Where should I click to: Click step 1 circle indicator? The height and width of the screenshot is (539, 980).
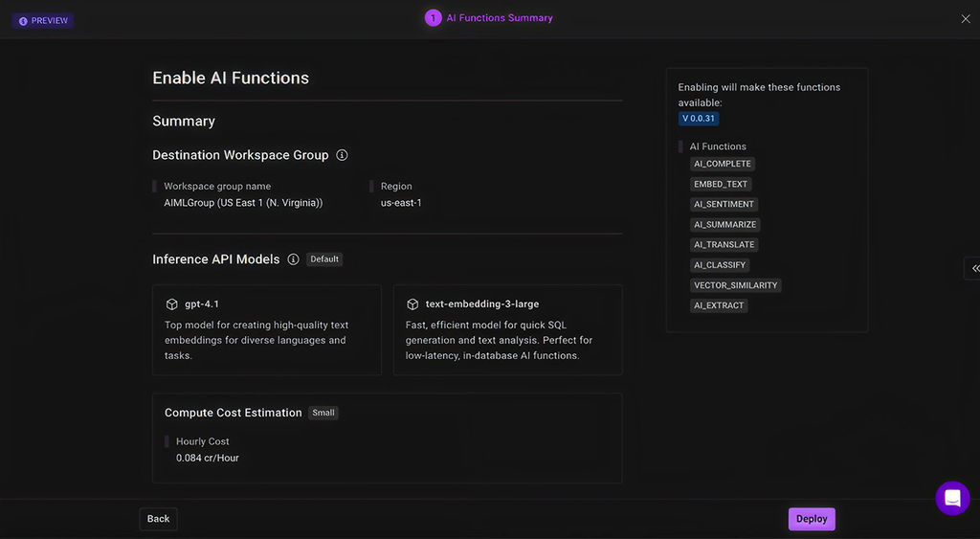433,18
